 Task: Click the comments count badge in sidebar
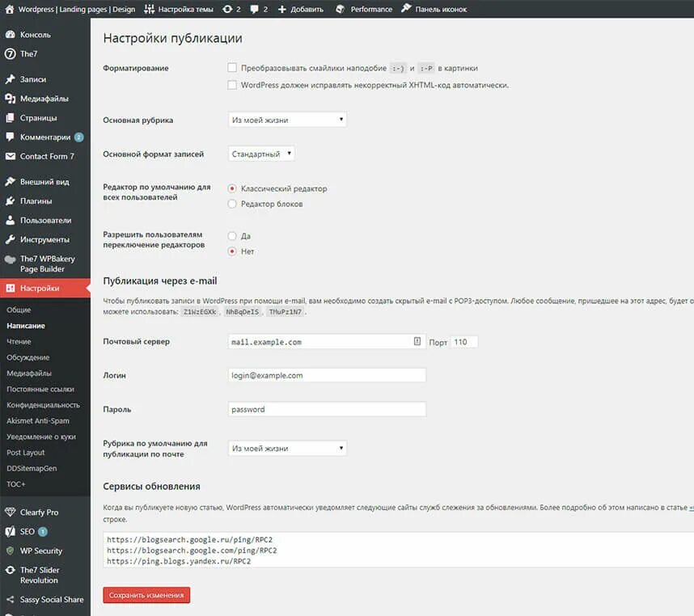78,137
